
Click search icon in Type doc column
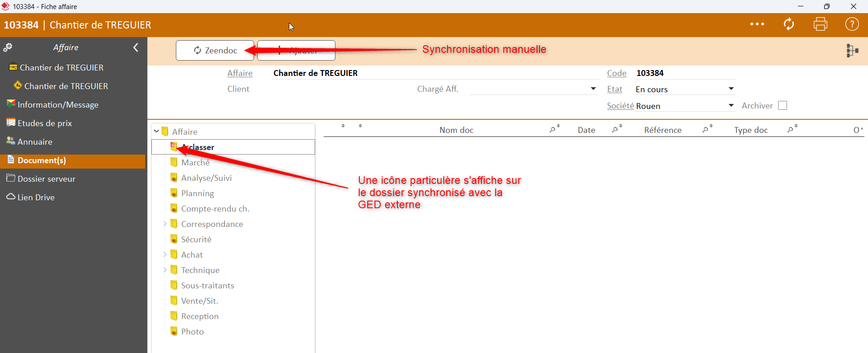coord(790,130)
